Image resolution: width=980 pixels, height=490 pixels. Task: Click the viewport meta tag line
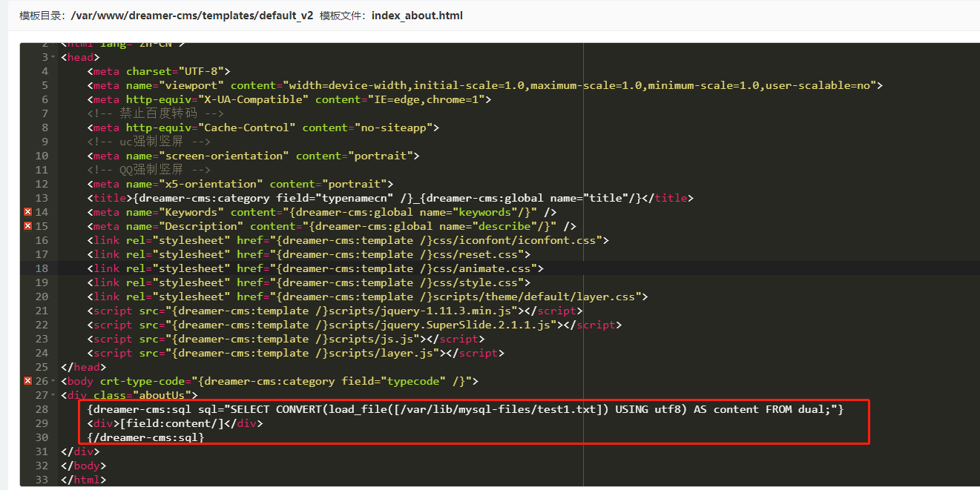[484, 85]
